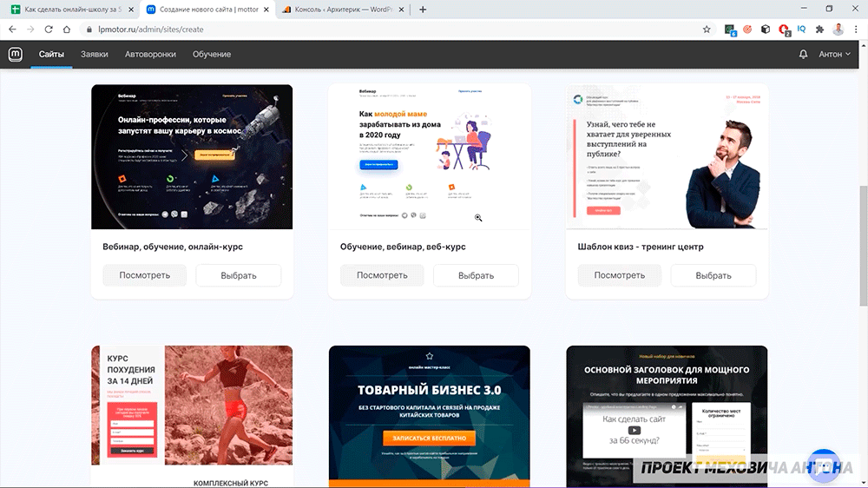Close the Google Sheets tab
Image resolution: width=868 pixels, height=488 pixels.
[131, 10]
